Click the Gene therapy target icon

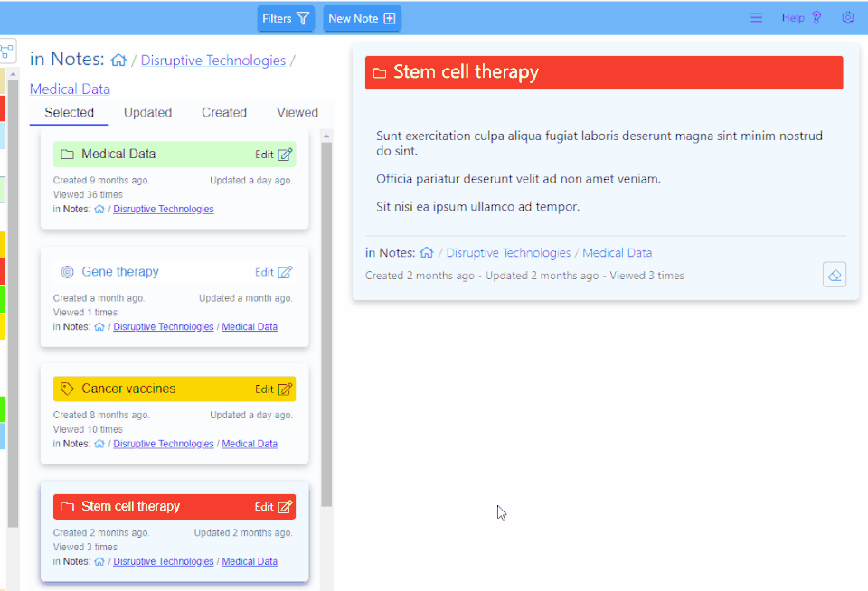tap(67, 272)
